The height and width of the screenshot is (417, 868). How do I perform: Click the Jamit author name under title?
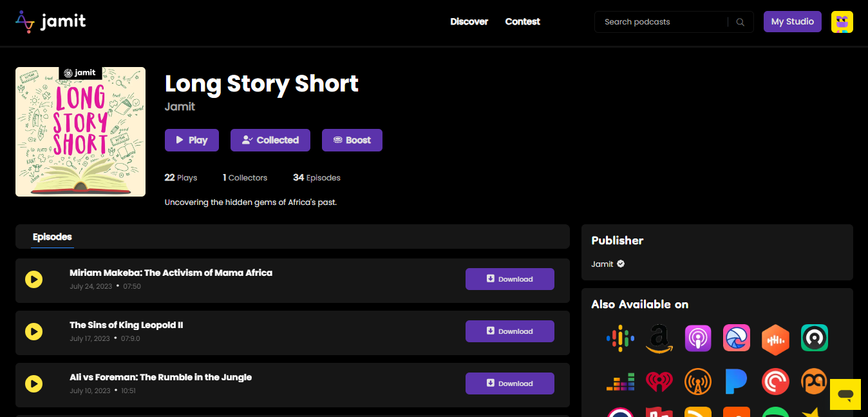click(180, 106)
